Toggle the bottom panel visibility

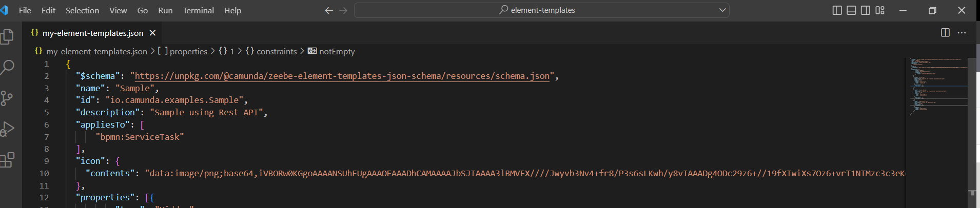(851, 10)
